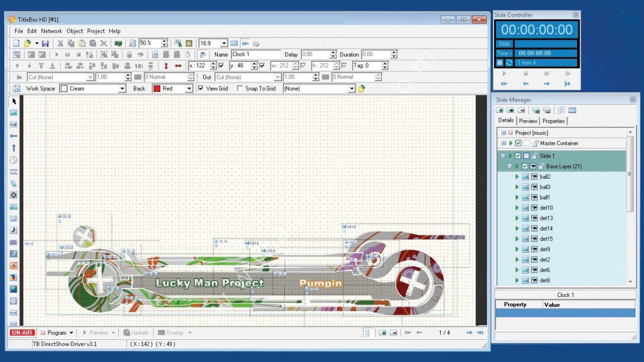The image size is (644, 362).
Task: Open the Work Space color dropdown showing Cream
Action: click(122, 89)
